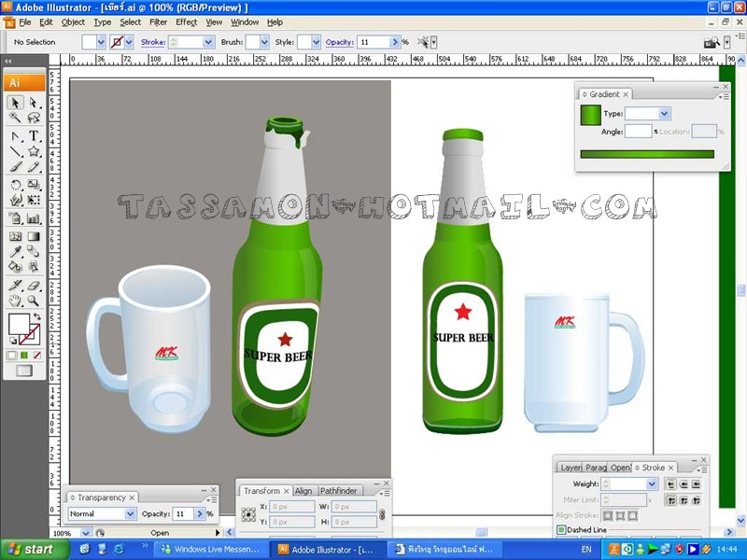Open the 100% zoom level dropdown
This screenshot has height=560, width=747.
(x=86, y=533)
